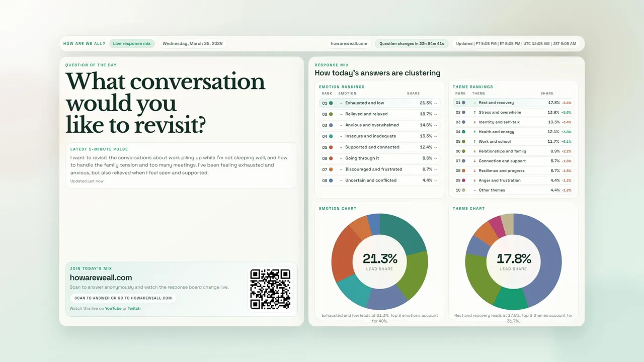Image resolution: width=644 pixels, height=362 pixels.
Task: Click the Wednesday, March 25, 2026 date pill
Action: pyautogui.click(x=193, y=44)
